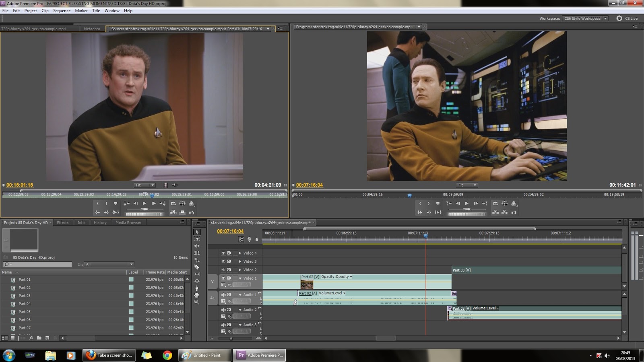
Task: Select the Track Select tool
Action: click(x=197, y=239)
